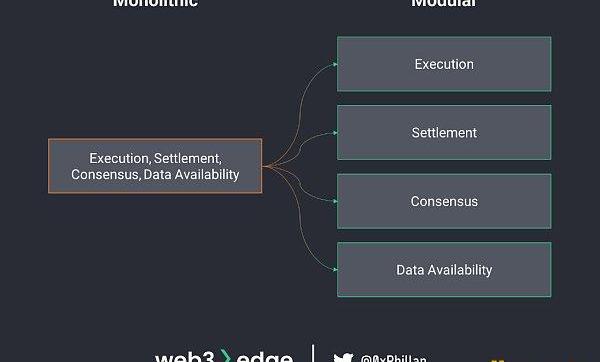Select the Data Availability box
Viewport: 600px width, 362px height.
tap(444, 269)
